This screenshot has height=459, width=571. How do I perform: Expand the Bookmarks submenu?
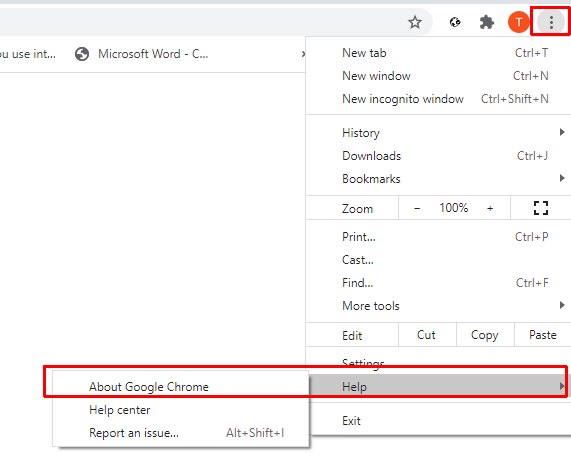pos(439,179)
